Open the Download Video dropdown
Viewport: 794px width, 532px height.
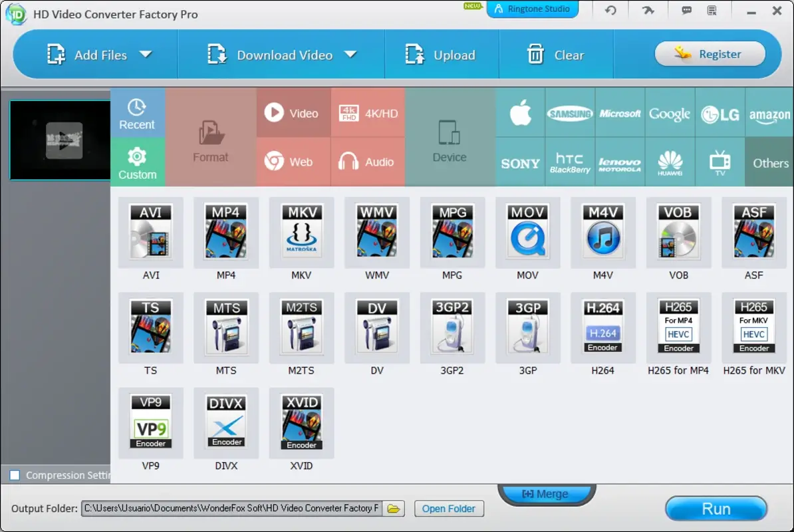[x=350, y=55]
